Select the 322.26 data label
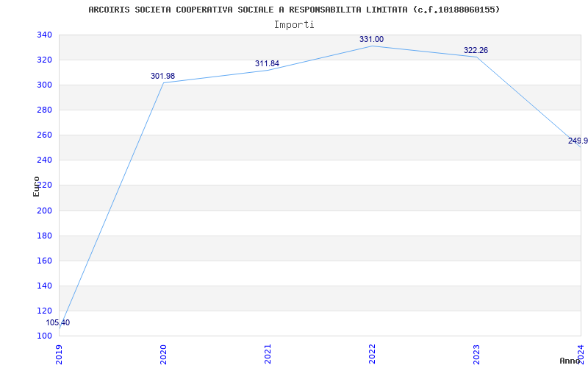 [x=476, y=50]
